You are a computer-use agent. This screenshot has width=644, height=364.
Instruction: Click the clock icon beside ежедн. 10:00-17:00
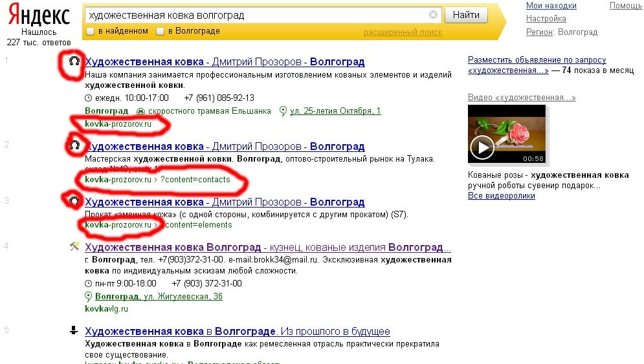click(88, 98)
